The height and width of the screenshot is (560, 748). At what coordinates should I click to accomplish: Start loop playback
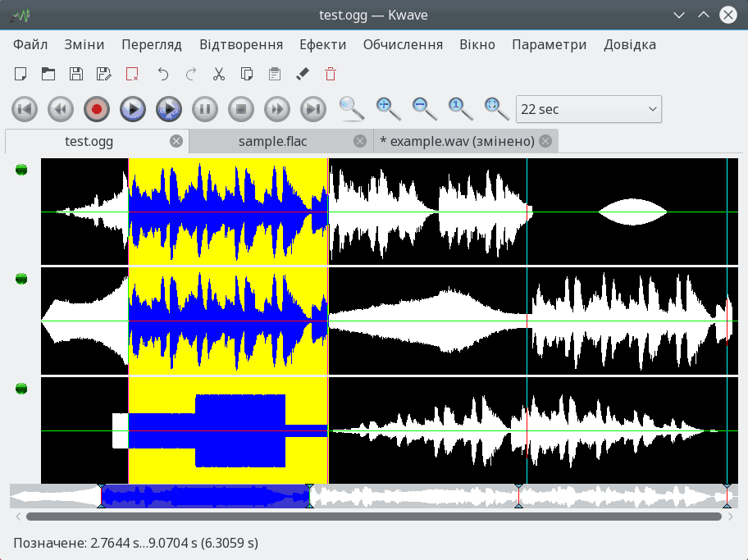(x=169, y=109)
